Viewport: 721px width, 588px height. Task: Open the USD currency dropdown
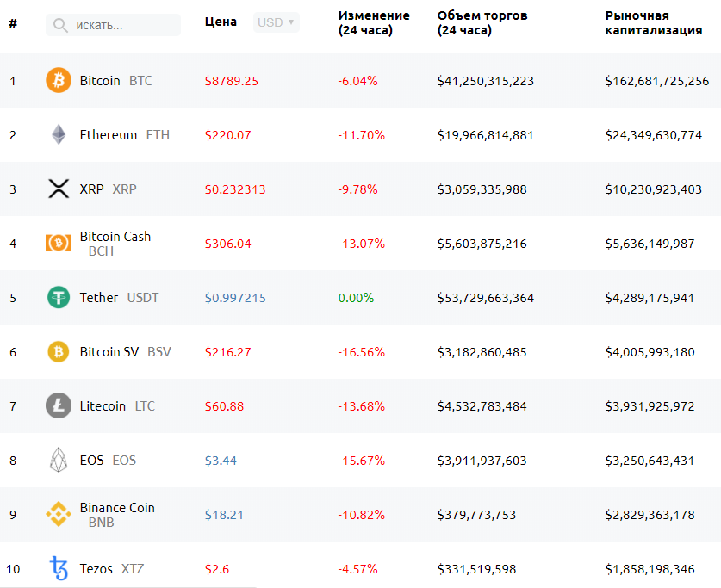pos(277,22)
